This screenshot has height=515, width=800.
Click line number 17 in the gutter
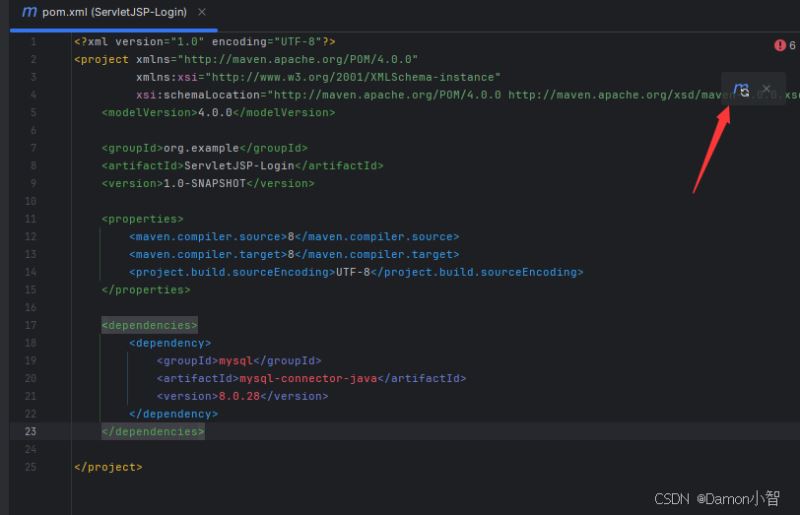pos(30,325)
